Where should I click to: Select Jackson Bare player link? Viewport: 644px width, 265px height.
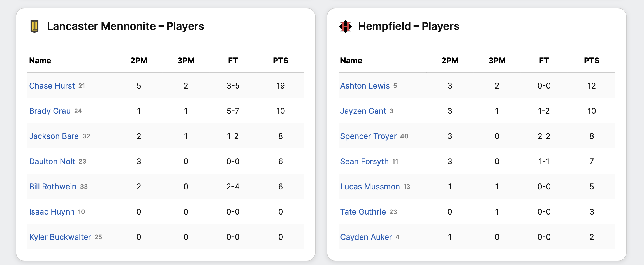54,136
